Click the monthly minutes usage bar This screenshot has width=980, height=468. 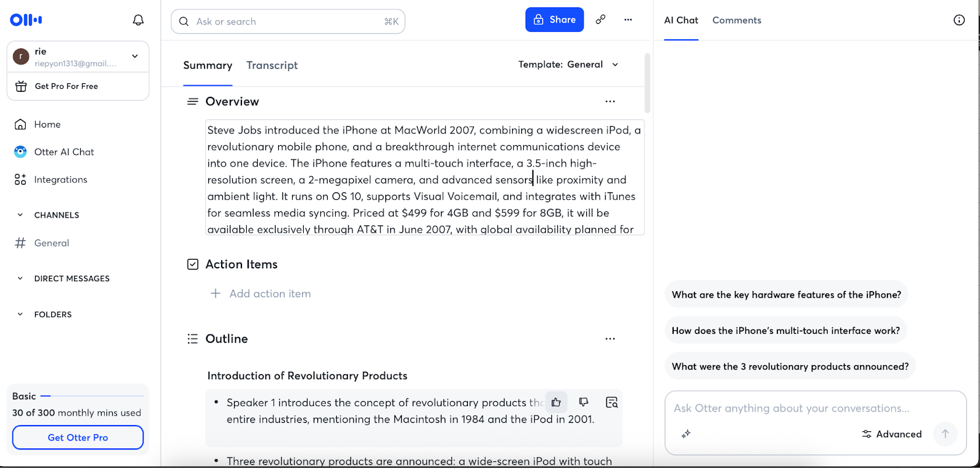point(92,396)
